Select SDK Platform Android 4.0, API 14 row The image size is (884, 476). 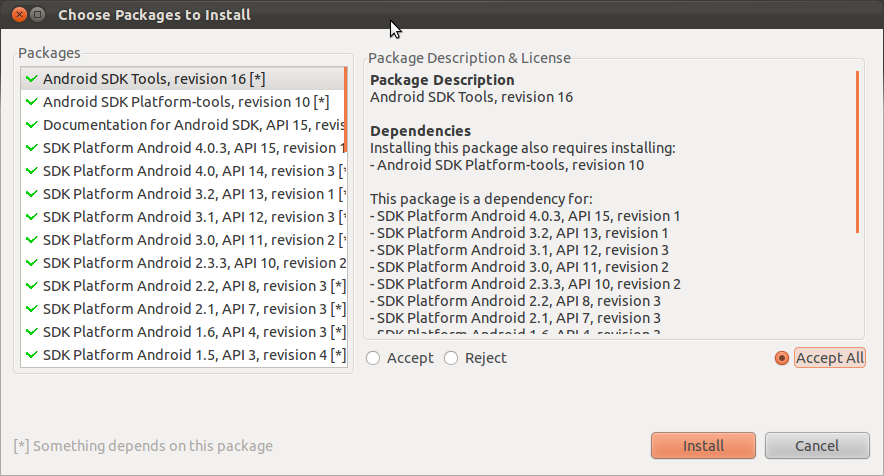click(184, 171)
